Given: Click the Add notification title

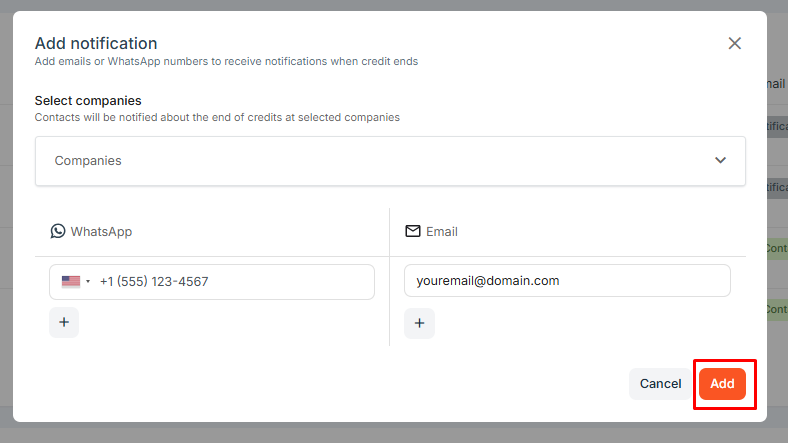Looking at the screenshot, I should pyautogui.click(x=96, y=43).
